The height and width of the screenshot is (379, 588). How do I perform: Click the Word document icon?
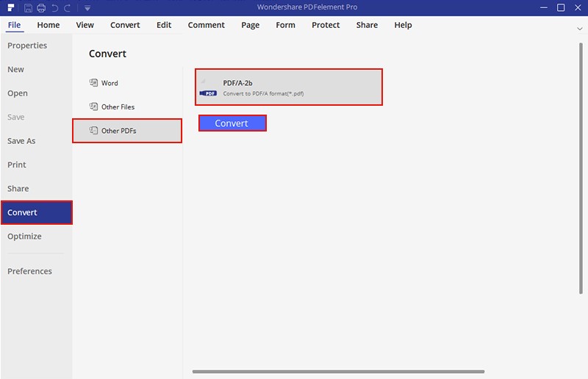click(93, 82)
